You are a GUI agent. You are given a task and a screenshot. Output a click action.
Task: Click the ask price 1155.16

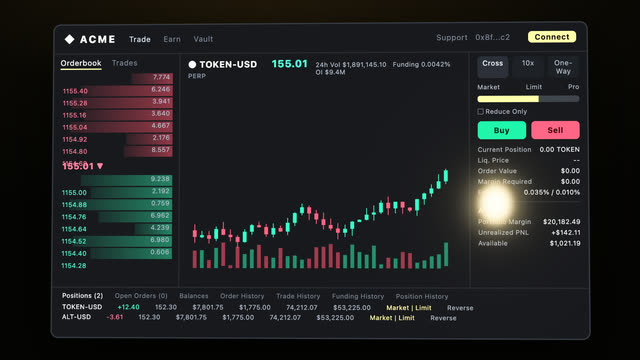coord(75,115)
